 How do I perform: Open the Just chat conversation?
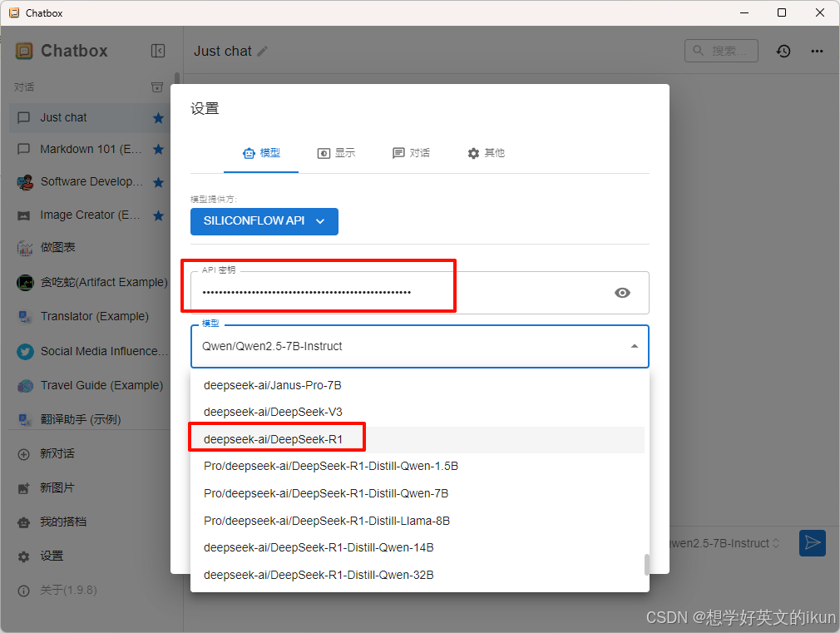pyautogui.click(x=90, y=118)
